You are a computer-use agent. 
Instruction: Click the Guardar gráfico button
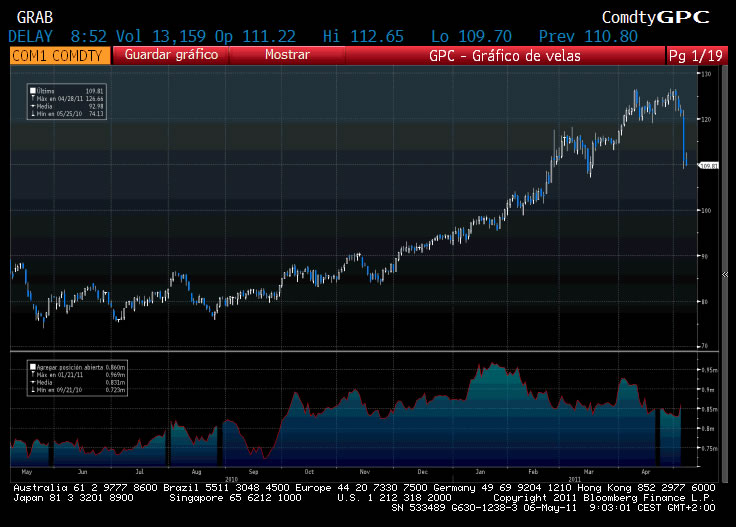(171, 55)
